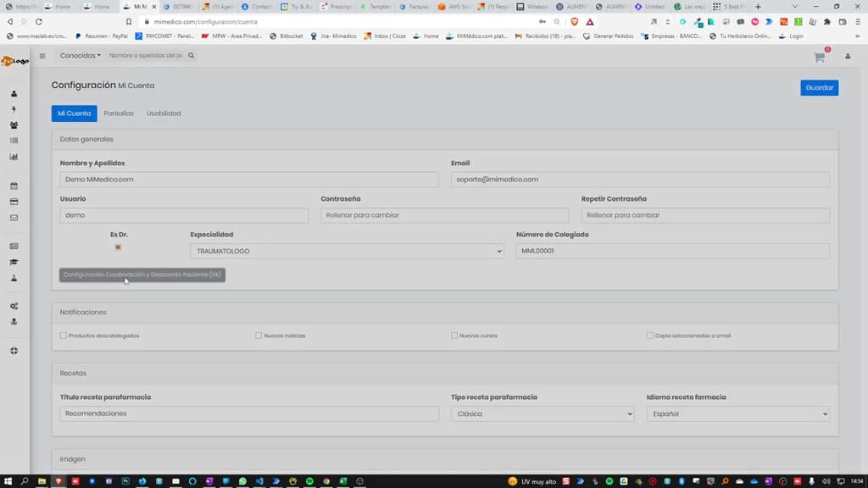
Task: Open the calendar sidebar icon
Action: (14, 186)
